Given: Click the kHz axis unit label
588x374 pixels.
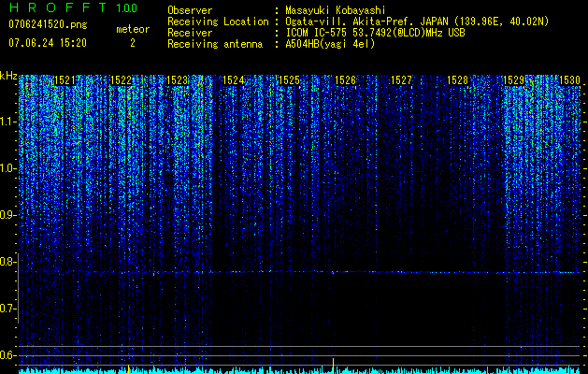Looking at the screenshot, I should (8, 77).
